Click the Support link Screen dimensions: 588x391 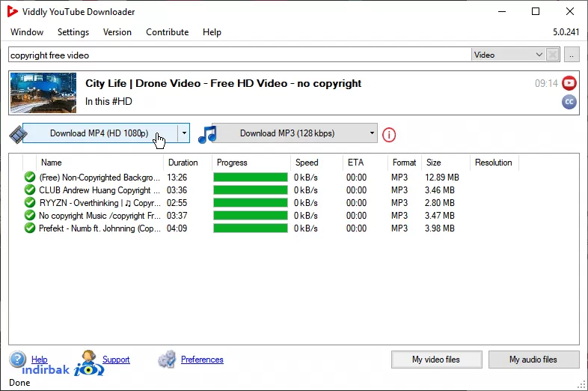[116, 360]
